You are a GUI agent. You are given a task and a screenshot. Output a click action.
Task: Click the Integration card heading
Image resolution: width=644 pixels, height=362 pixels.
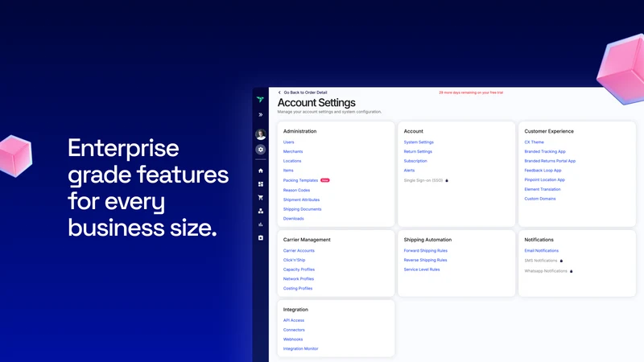(x=295, y=310)
